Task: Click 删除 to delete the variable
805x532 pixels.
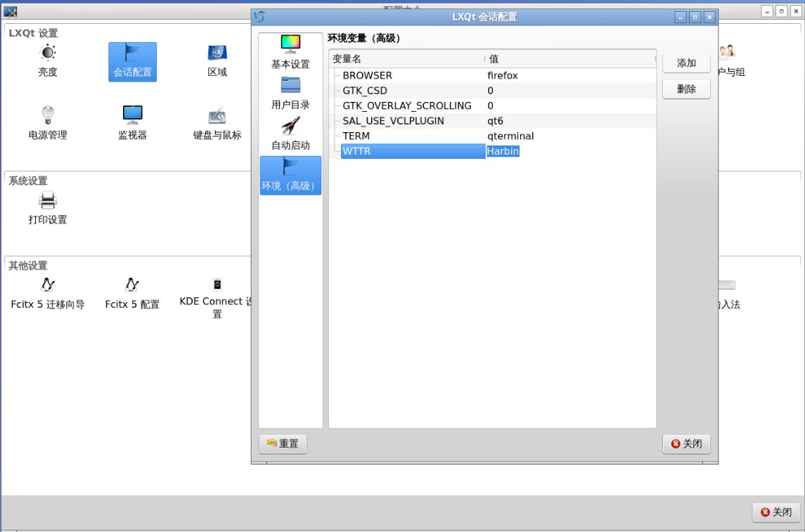Action: [686, 89]
